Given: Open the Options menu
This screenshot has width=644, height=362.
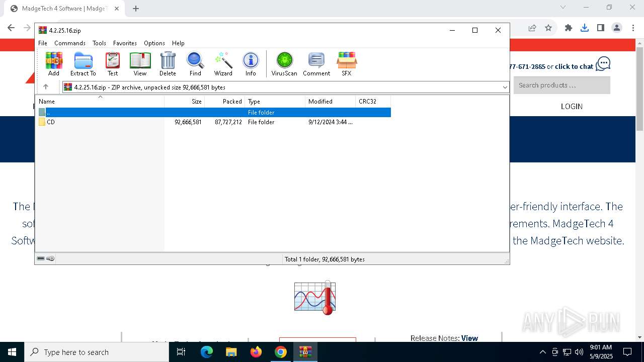Looking at the screenshot, I should coord(154,43).
